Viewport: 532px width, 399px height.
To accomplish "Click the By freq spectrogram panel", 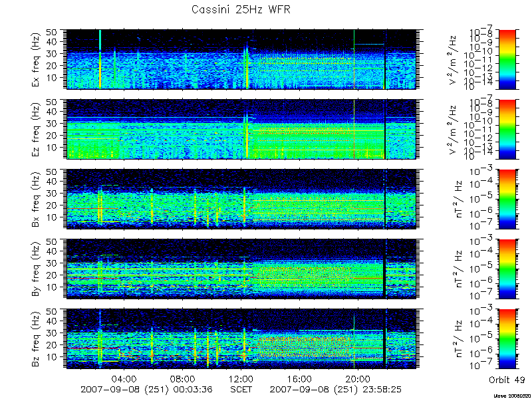I will pyautogui.click(x=241, y=269).
